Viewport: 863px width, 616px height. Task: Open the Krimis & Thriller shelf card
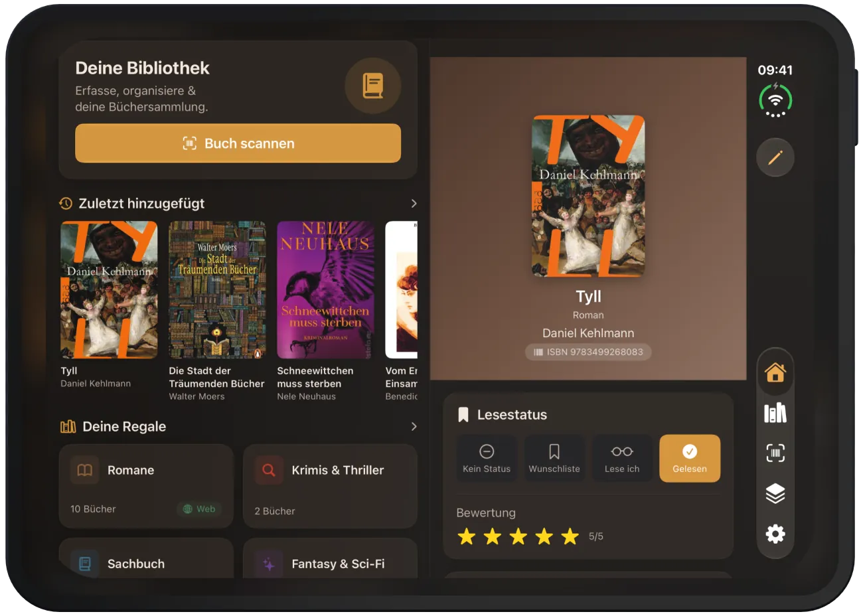[x=330, y=486]
